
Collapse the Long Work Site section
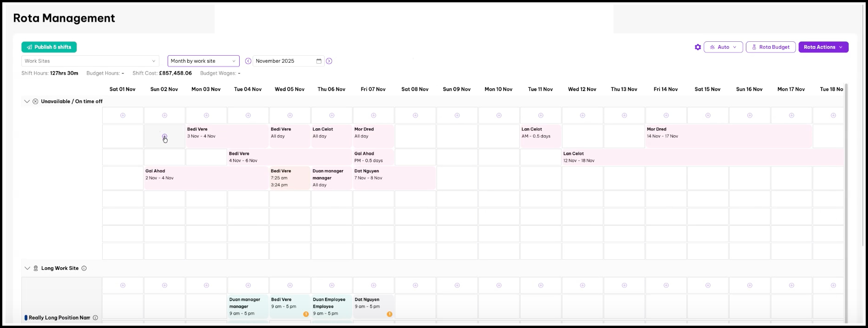27,268
